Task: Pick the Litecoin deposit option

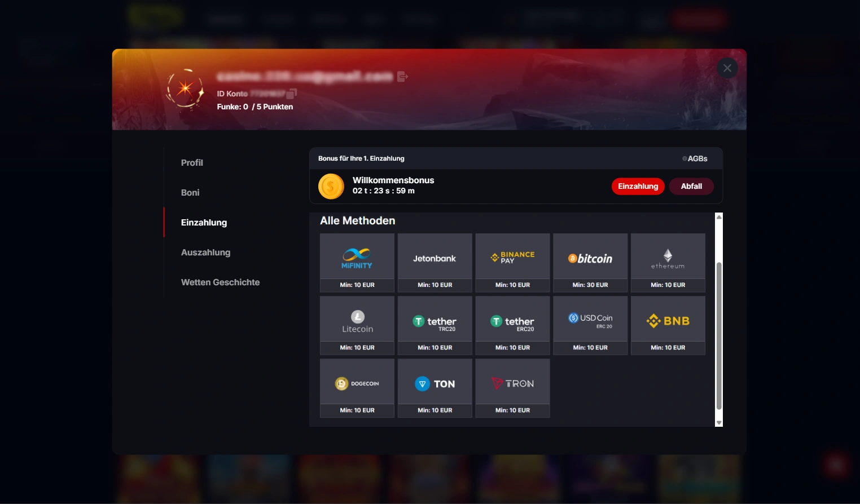Action: tap(357, 325)
